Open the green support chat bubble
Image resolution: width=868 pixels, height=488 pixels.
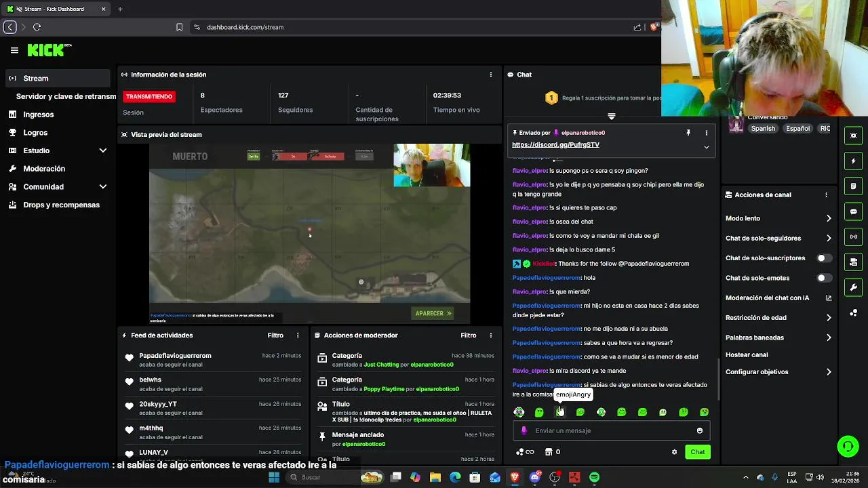click(x=848, y=446)
